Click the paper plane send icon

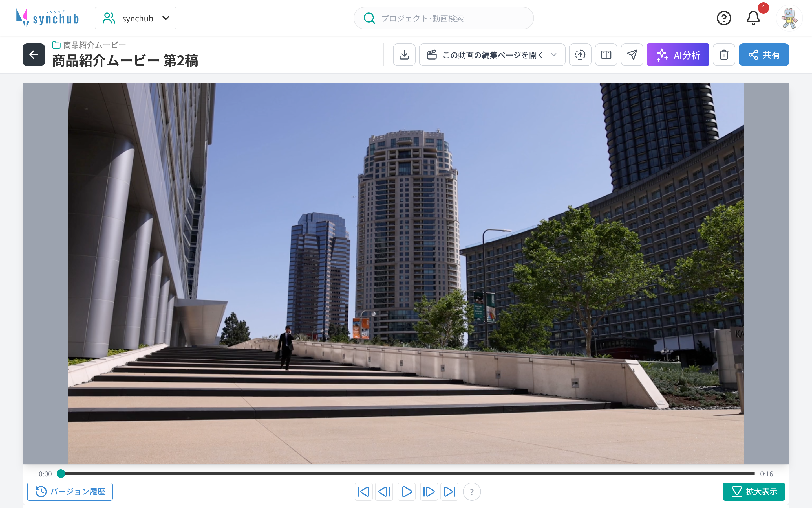coord(632,55)
